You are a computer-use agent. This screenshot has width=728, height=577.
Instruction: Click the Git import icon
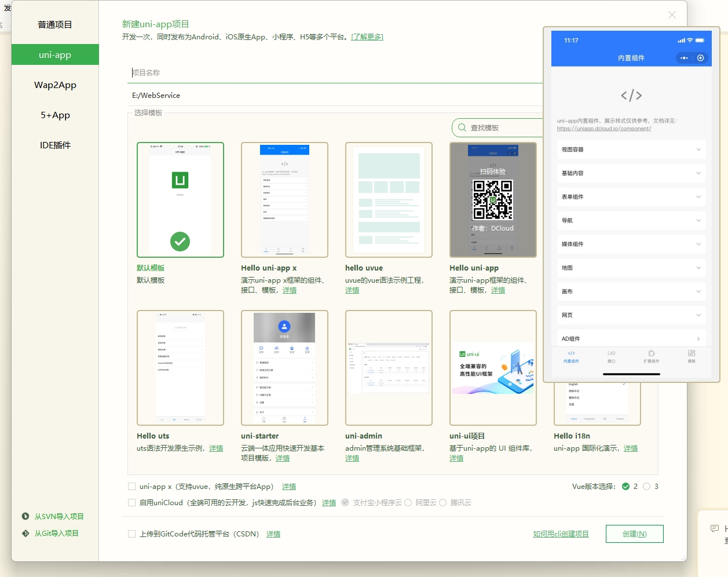tap(25, 533)
